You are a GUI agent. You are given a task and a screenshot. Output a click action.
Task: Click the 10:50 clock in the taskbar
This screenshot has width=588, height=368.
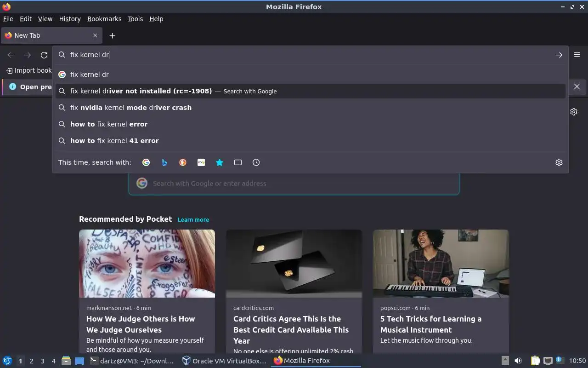tap(577, 361)
